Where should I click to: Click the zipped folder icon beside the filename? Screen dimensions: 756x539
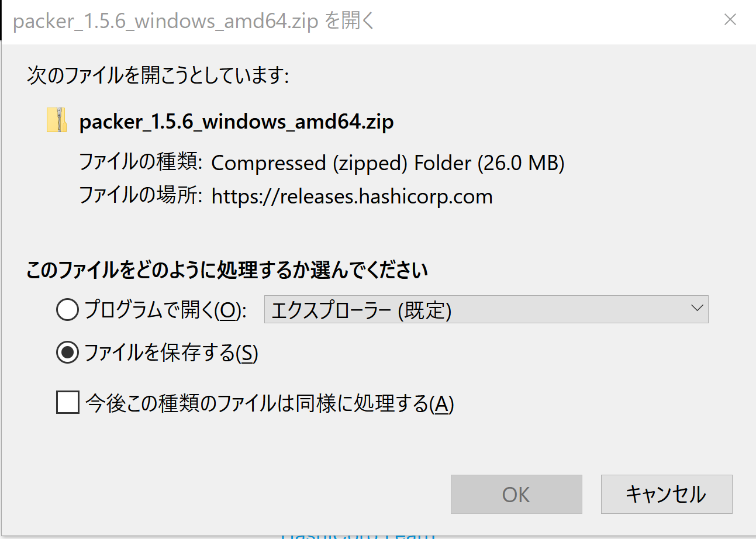[x=56, y=120]
